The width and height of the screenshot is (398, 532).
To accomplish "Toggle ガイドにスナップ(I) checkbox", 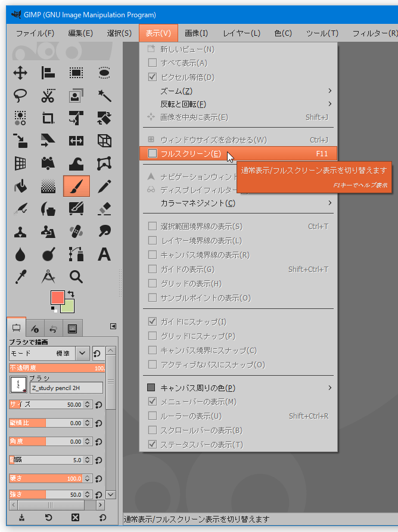I will click(153, 321).
